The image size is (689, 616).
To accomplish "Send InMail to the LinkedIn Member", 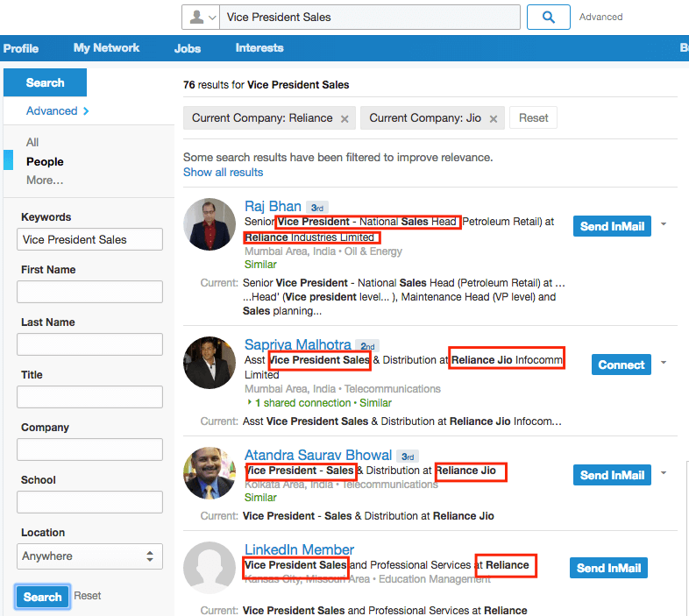I will [608, 568].
